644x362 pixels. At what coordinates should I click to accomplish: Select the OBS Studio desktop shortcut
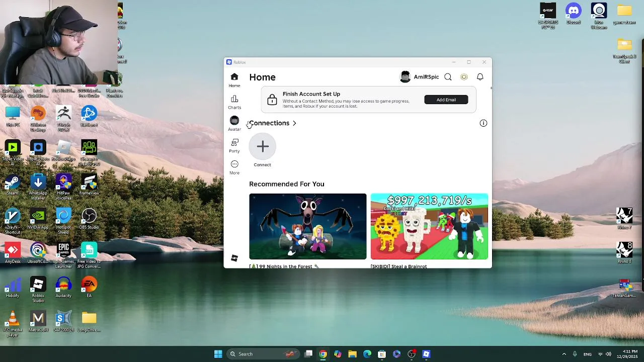click(89, 219)
